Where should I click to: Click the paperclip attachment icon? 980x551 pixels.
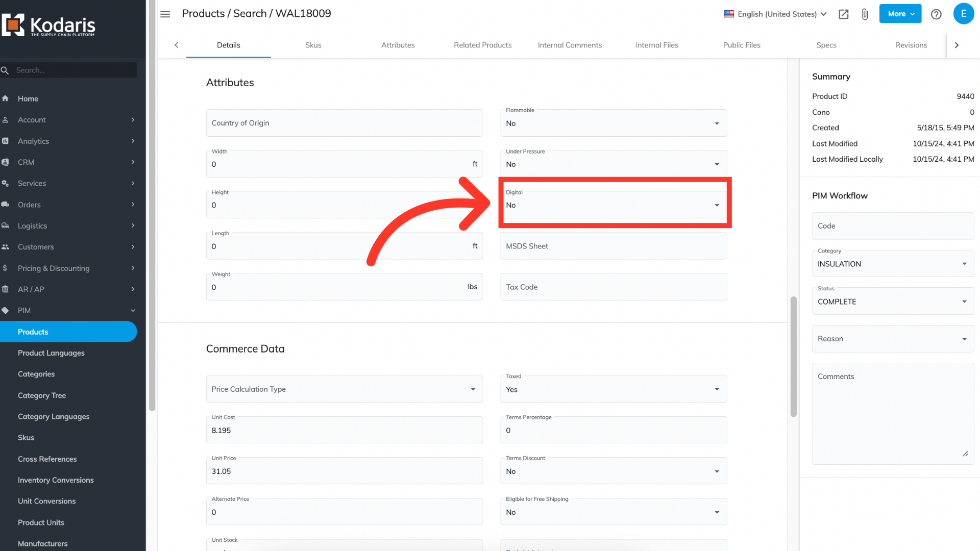(865, 14)
